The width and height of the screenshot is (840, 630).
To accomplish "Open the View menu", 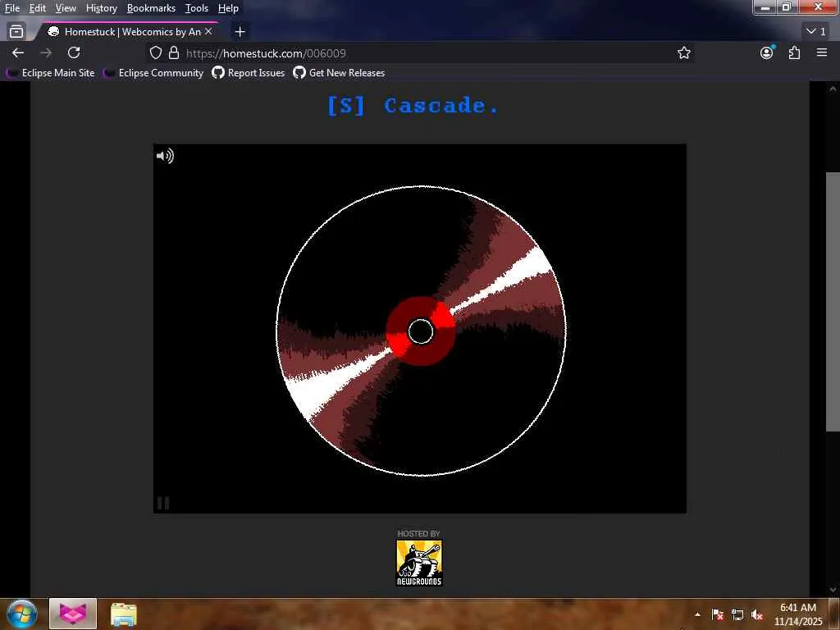I will point(66,8).
